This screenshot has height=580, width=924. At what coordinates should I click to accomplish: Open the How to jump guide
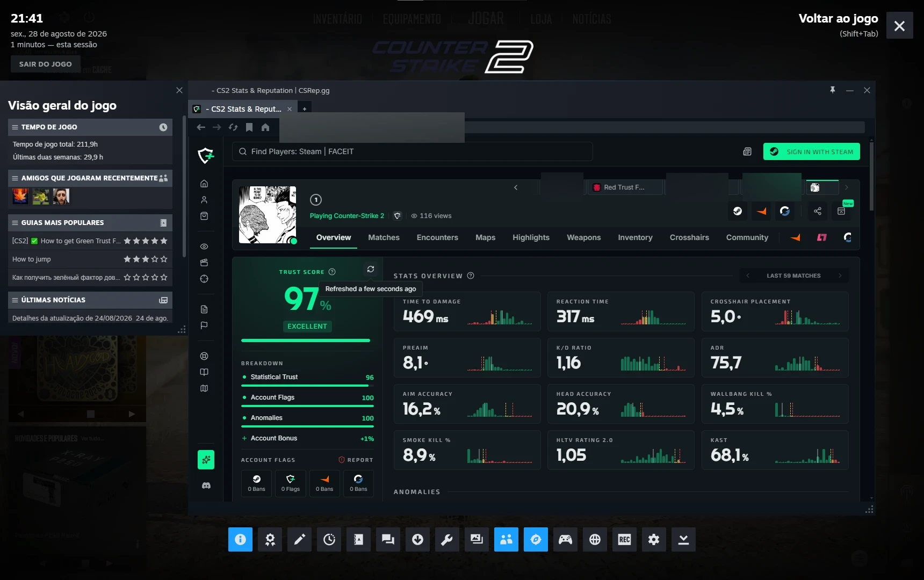90,259
